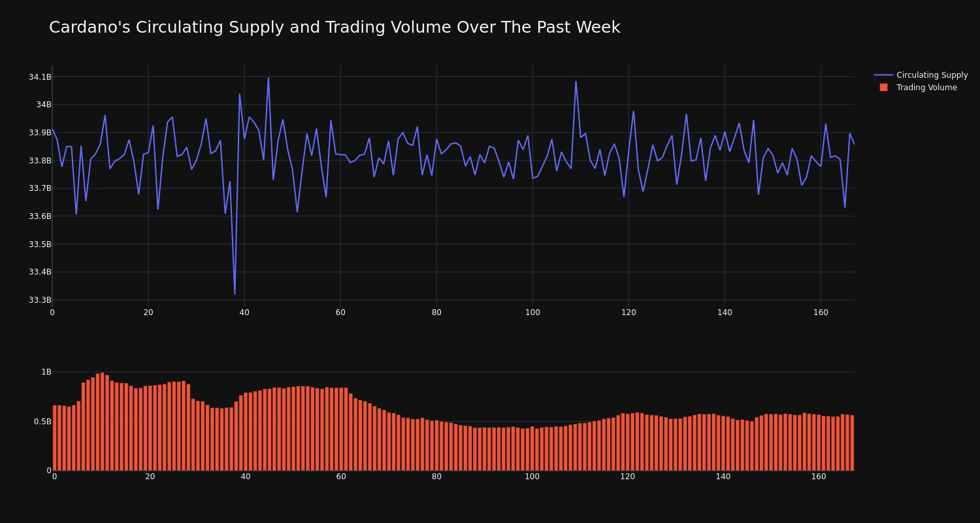
Task: Click the 1B label on volume chart
Action: click(46, 372)
